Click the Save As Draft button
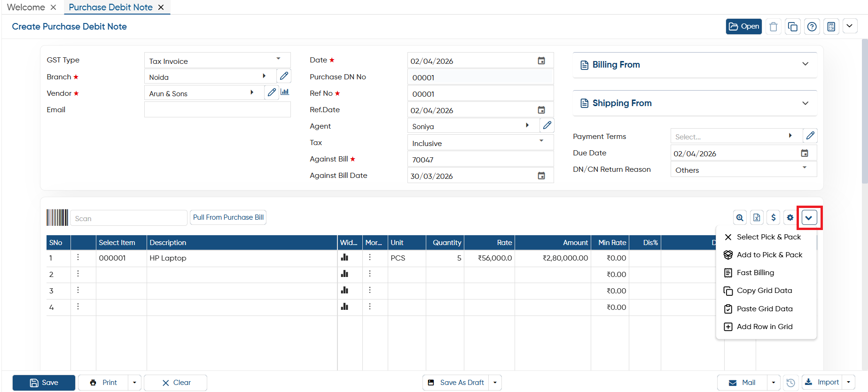Viewport: 868px width, 392px height. click(x=456, y=383)
